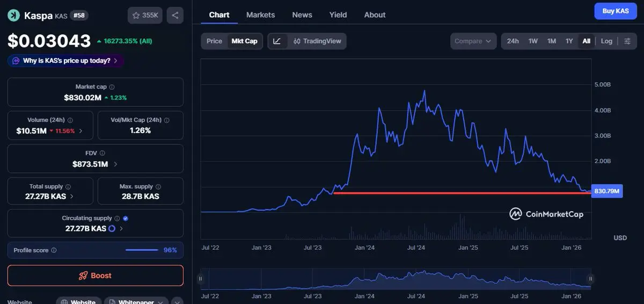Show Profile score info icon
The height and width of the screenshot is (304, 644).
[54, 250]
